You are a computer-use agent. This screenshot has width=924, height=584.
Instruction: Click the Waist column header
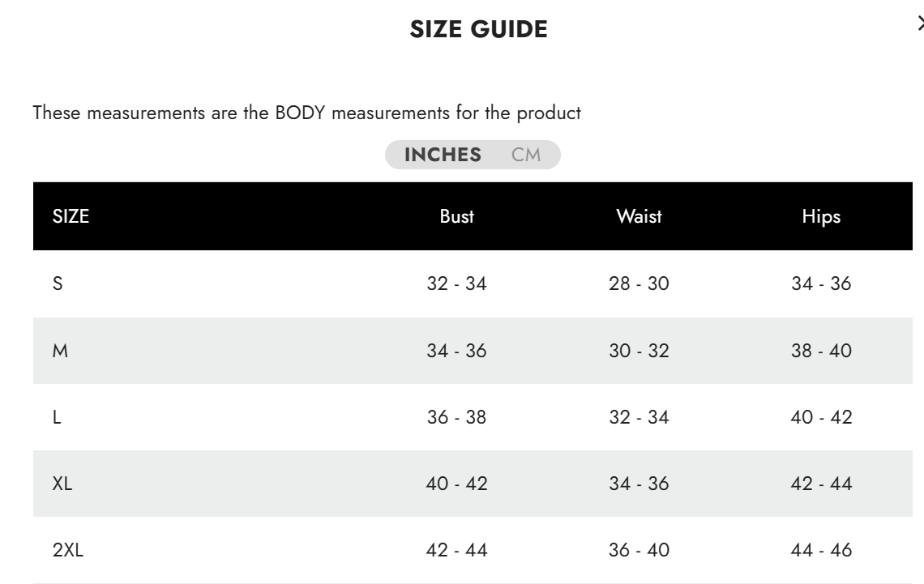pyautogui.click(x=640, y=216)
